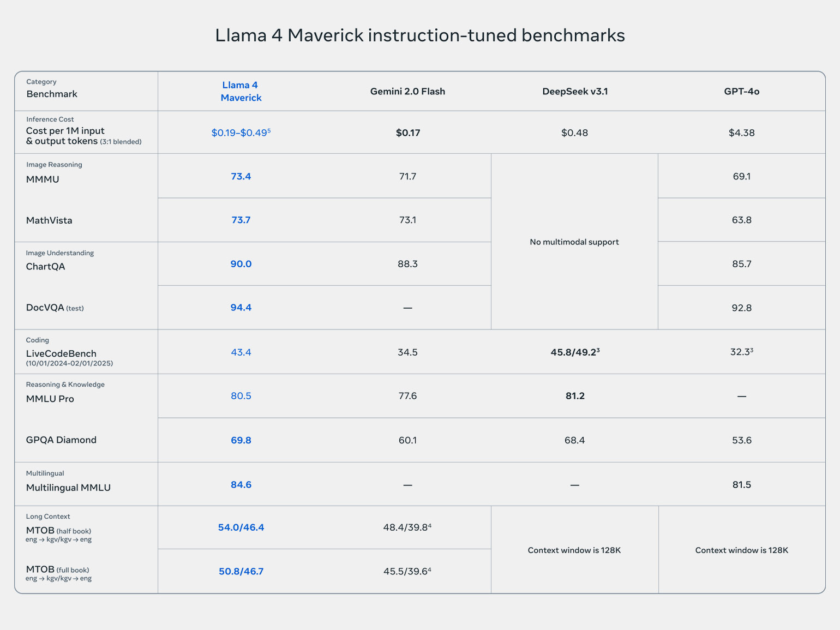
Task: Click the DeepSeek v3.1 column header
Action: pyautogui.click(x=574, y=92)
